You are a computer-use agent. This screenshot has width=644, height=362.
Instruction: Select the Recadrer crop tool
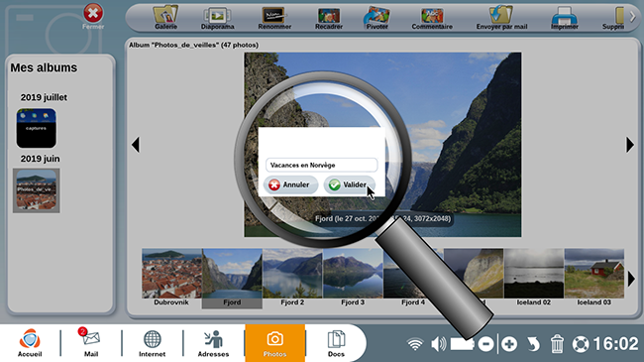pos(329,17)
